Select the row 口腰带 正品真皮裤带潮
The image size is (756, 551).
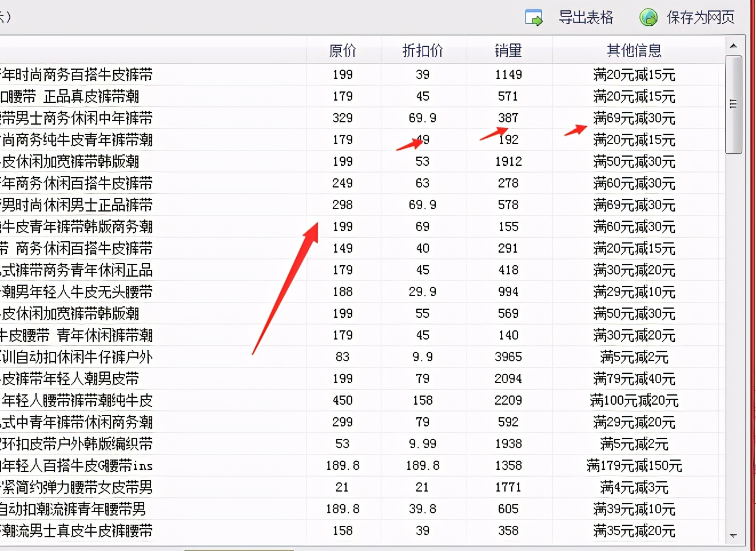coord(363,97)
